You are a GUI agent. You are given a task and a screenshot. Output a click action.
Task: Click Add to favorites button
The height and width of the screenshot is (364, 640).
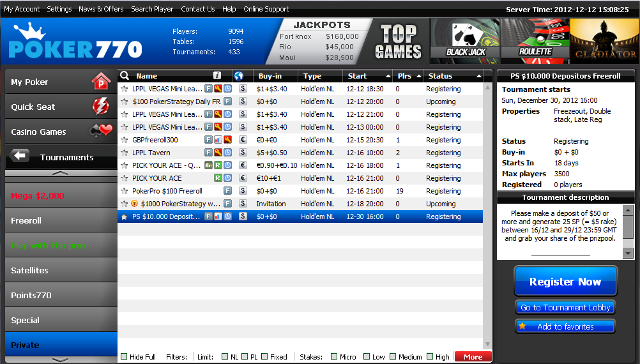click(565, 326)
